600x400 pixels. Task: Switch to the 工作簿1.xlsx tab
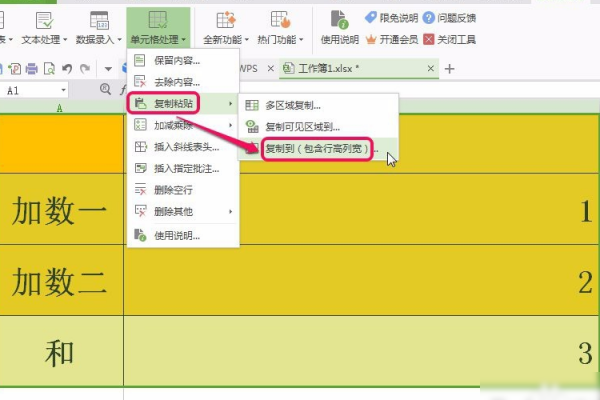(x=359, y=69)
